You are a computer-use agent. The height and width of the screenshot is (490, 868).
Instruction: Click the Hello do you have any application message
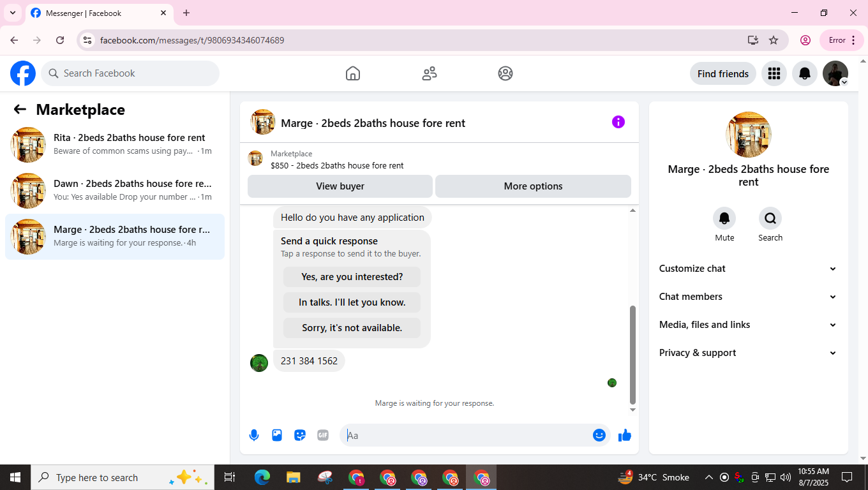pos(352,218)
